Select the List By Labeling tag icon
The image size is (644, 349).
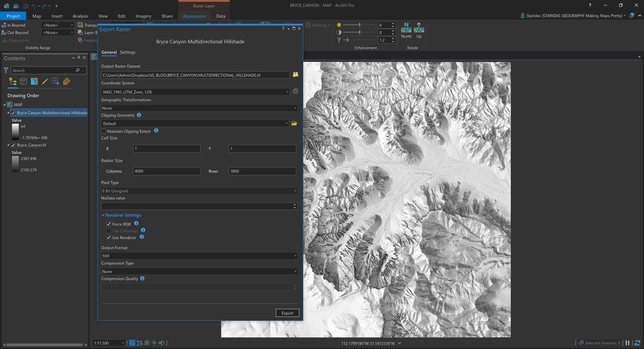click(x=66, y=81)
